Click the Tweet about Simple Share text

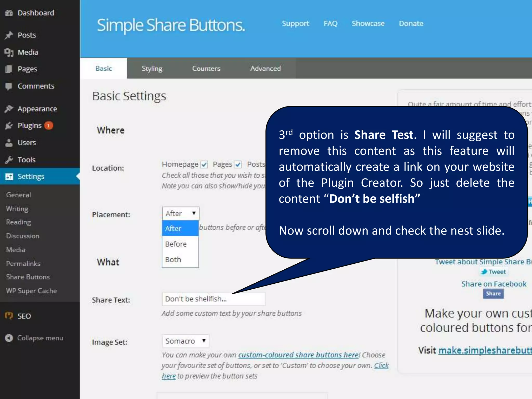coord(483,262)
